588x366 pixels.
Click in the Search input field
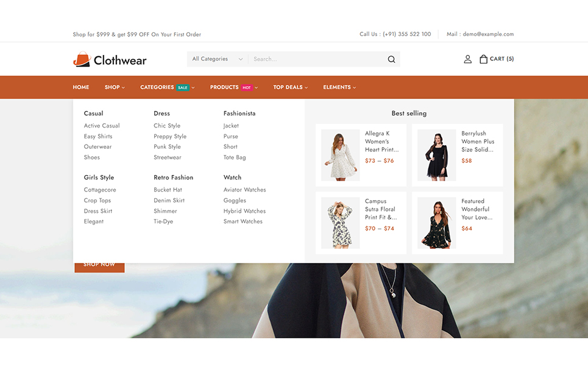point(317,59)
